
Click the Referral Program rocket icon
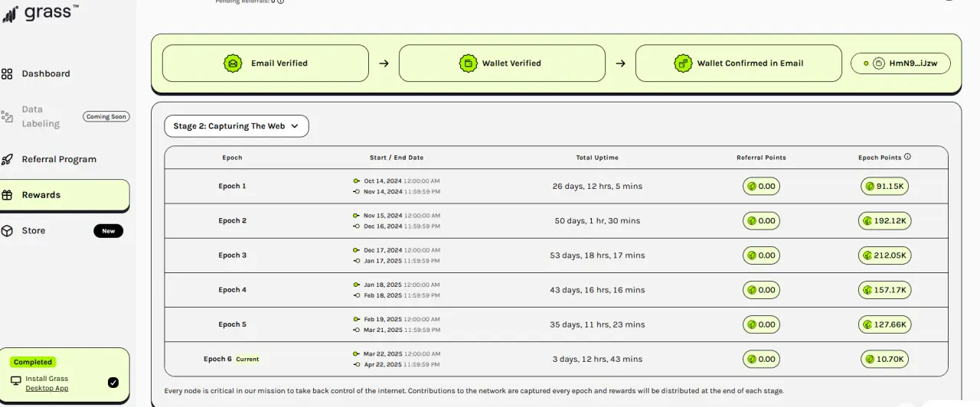[x=7, y=160]
